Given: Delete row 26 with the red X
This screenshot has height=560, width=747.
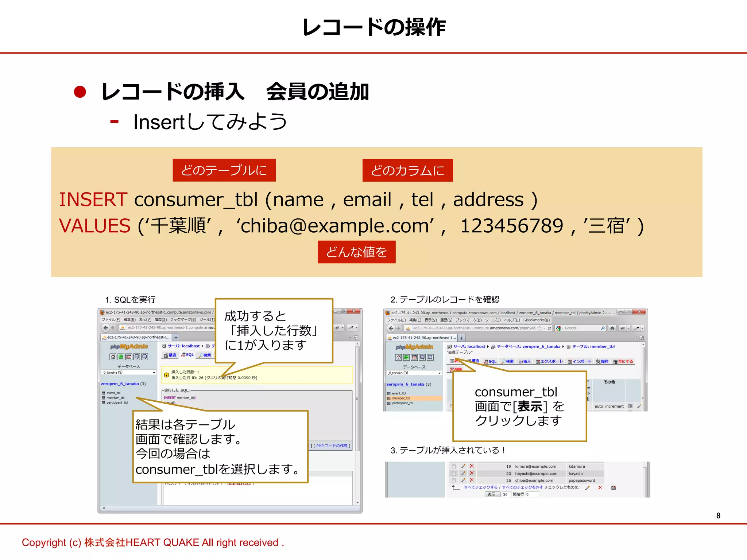Looking at the screenshot, I should coord(472,480).
